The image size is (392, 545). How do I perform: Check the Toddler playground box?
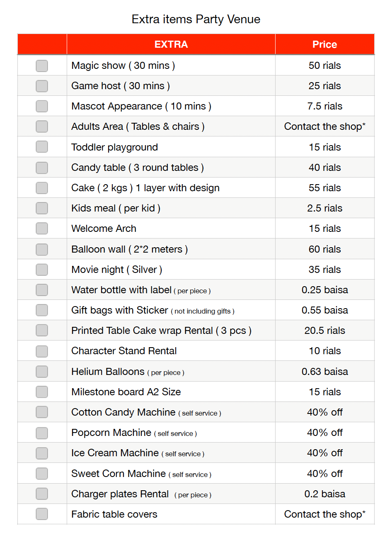point(42,147)
